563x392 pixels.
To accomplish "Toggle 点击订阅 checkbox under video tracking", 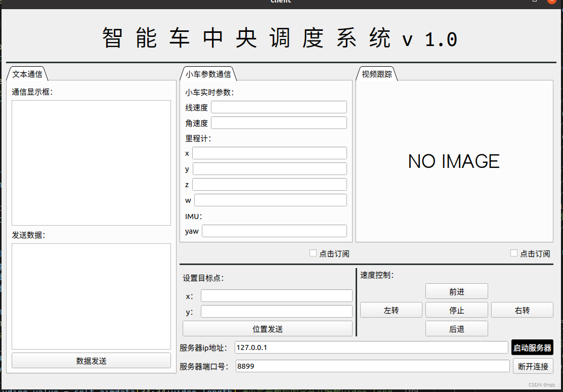I will [x=514, y=253].
